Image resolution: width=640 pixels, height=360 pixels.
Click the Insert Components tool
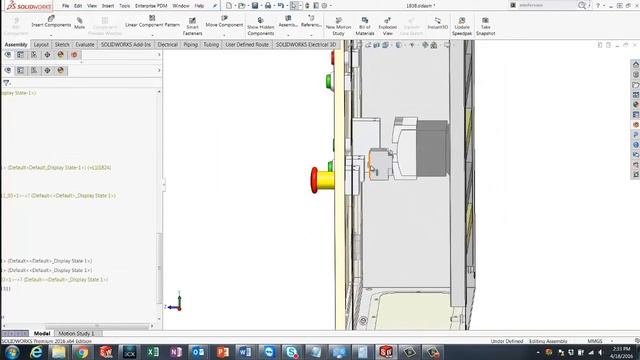[x=51, y=21]
